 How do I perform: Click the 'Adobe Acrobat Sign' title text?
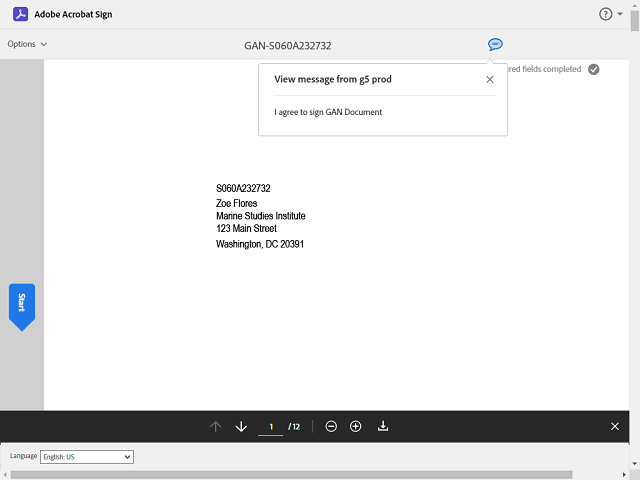point(73,14)
